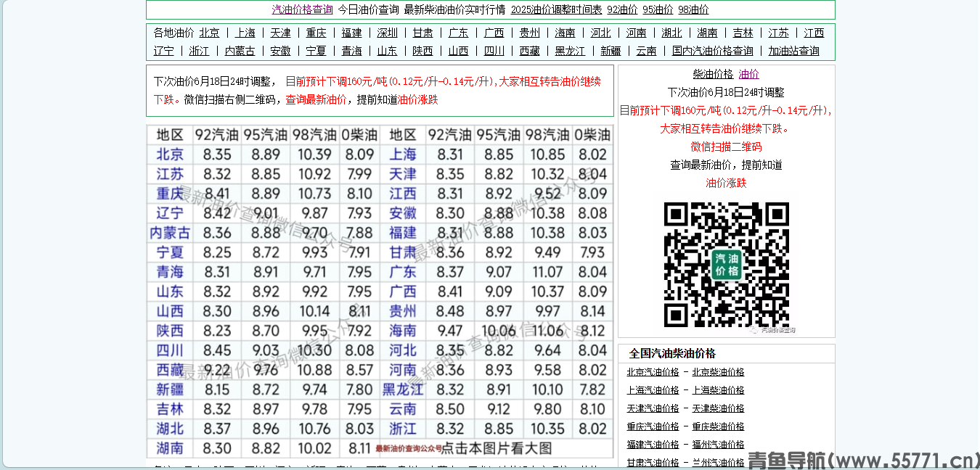This screenshot has width=980, height=470.
Task: Select 内蒙古 in the region navigation links
Action: click(x=240, y=51)
